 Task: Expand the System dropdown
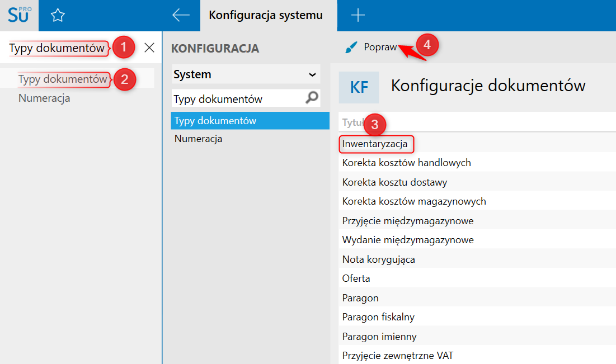(x=312, y=74)
